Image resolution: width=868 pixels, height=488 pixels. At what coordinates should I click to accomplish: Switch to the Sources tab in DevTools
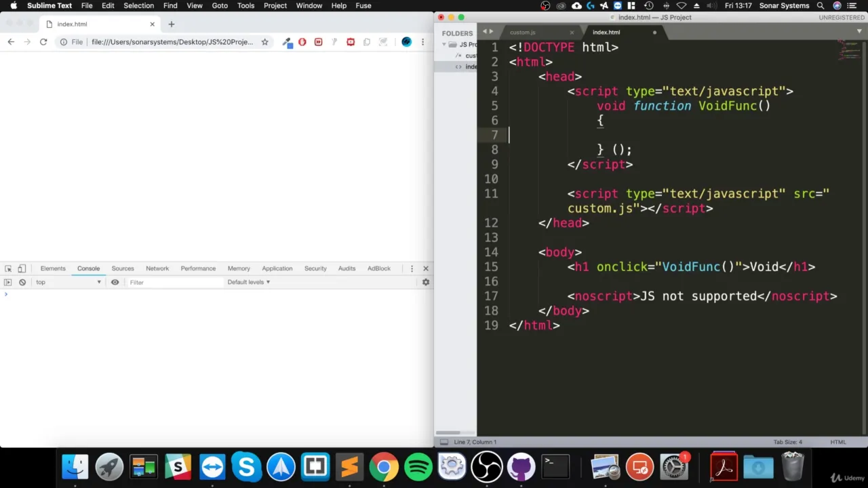123,268
